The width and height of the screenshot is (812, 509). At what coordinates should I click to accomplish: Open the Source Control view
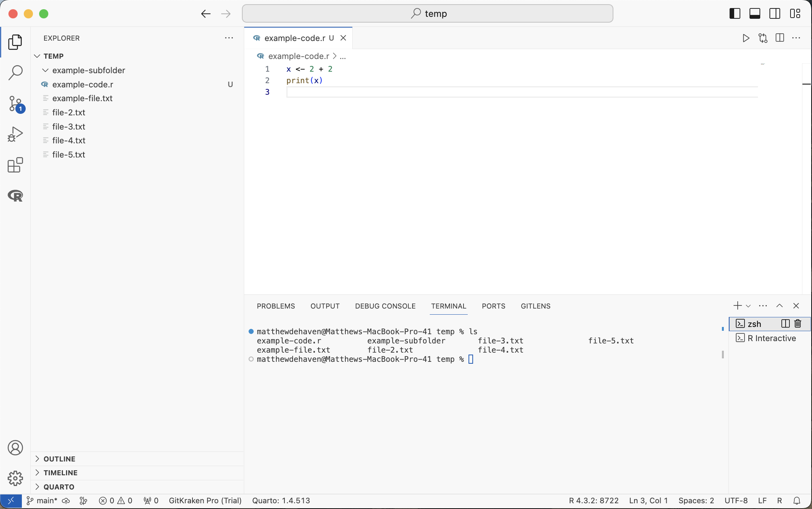tap(15, 103)
